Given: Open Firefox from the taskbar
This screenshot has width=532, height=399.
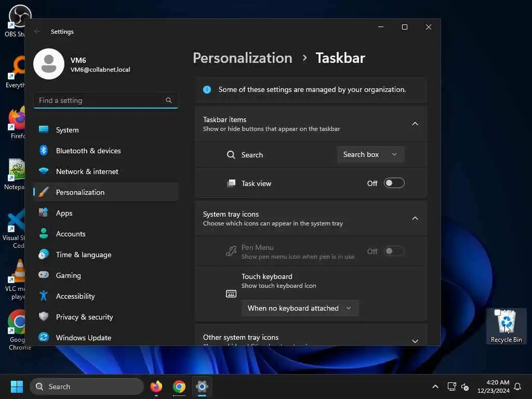Looking at the screenshot, I should [156, 387].
